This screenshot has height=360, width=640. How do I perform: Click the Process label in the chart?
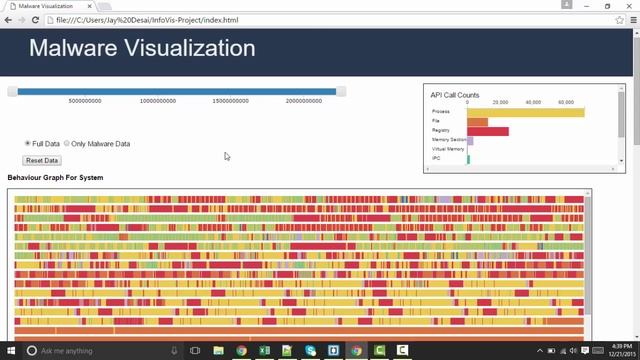440,111
